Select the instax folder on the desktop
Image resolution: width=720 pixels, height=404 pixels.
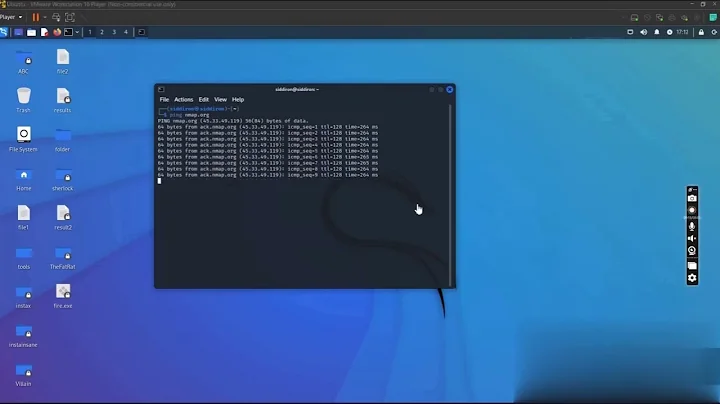pos(23,297)
